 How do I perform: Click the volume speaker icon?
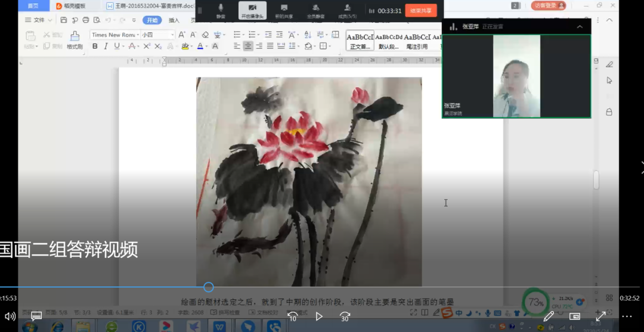point(10,316)
